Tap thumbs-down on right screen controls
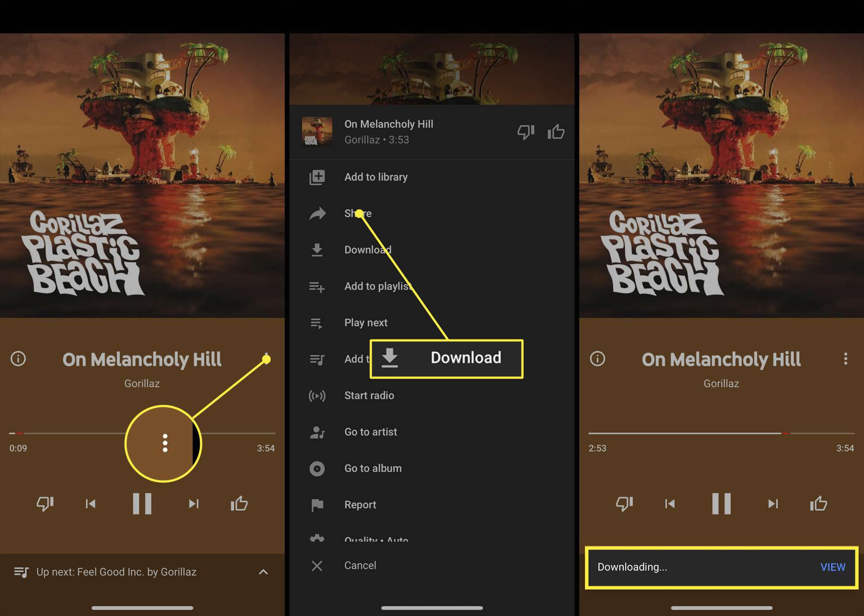864x616 pixels. (624, 504)
